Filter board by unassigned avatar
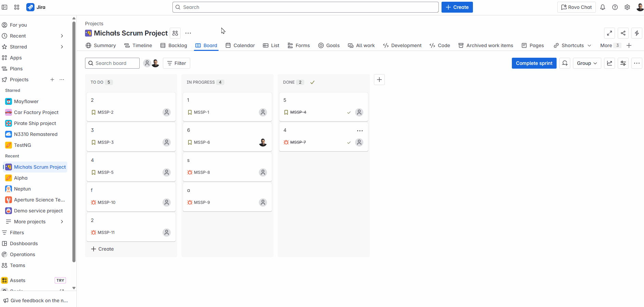Screen dimensions: 644x307 coord(147,63)
